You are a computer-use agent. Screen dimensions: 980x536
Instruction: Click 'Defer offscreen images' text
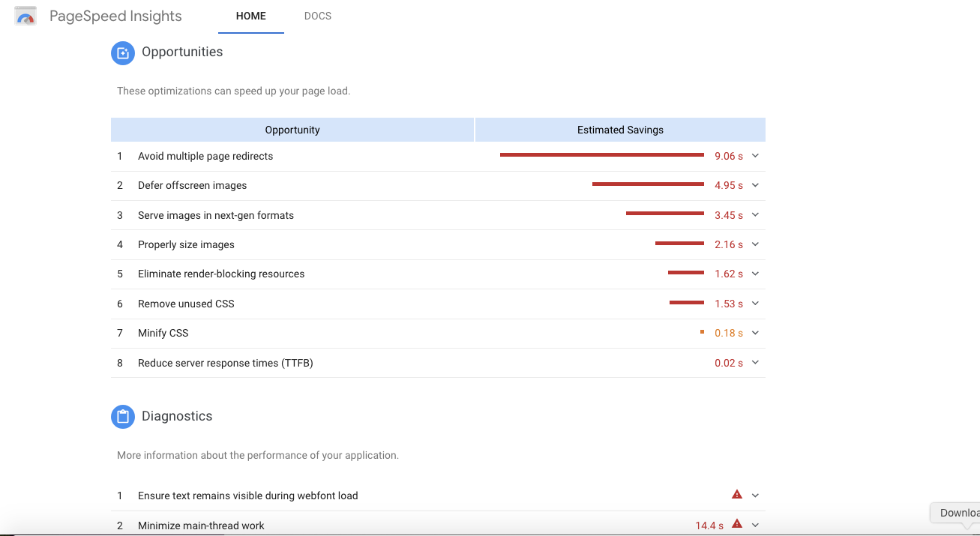coord(192,185)
